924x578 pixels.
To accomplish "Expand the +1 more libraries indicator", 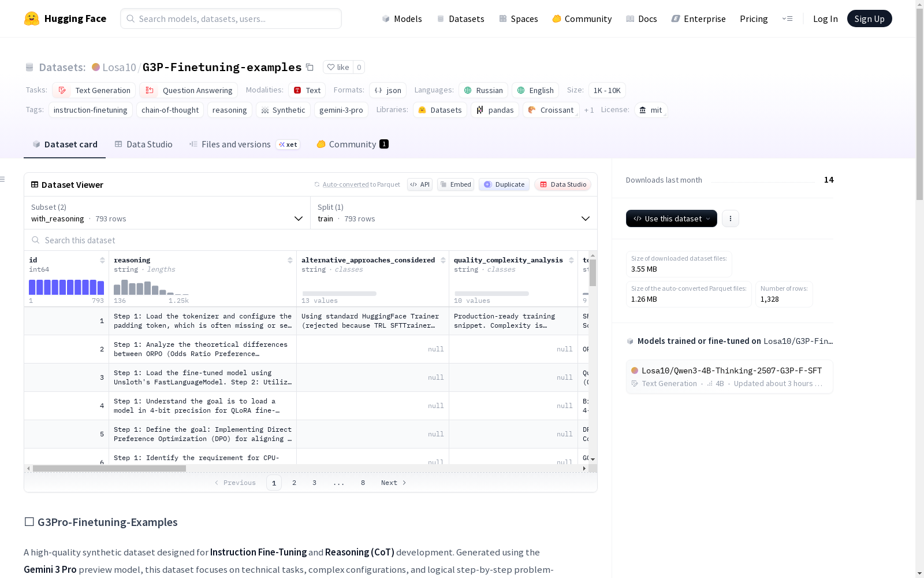I will (x=589, y=110).
